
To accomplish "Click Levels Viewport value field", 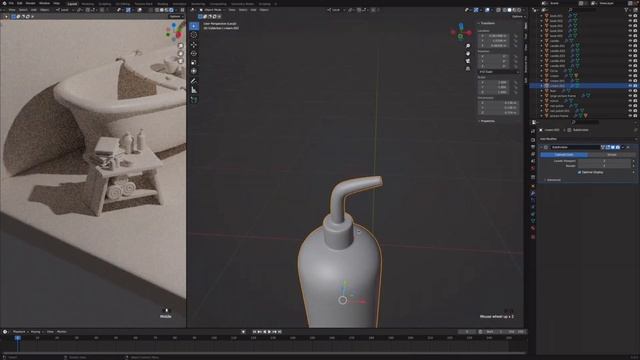I will [604, 161].
